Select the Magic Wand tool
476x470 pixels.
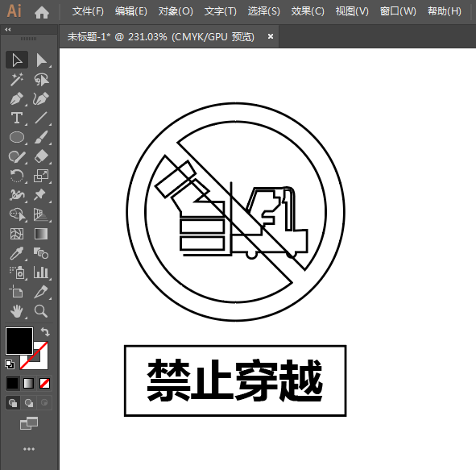click(17, 79)
